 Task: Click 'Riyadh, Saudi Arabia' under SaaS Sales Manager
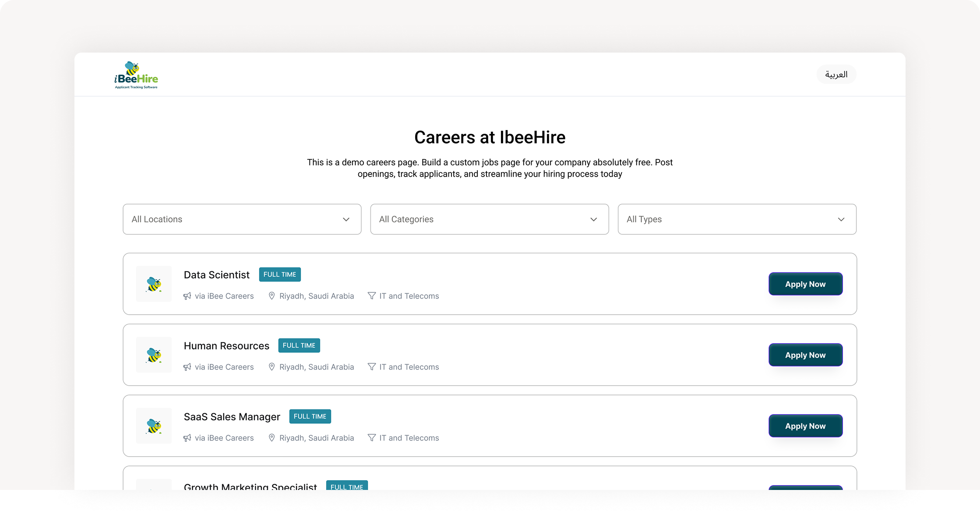pos(317,438)
